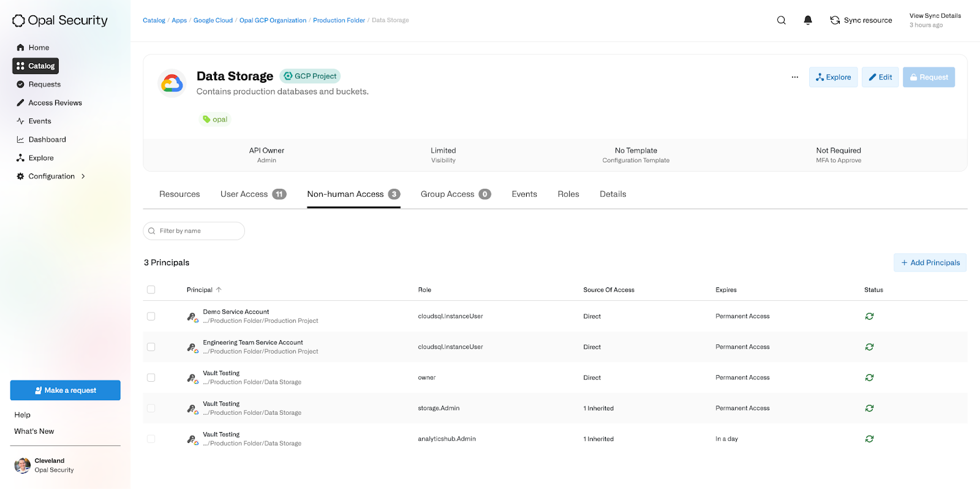This screenshot has height=489, width=980.
Task: Click sync status icon in owner row
Action: 869,377
